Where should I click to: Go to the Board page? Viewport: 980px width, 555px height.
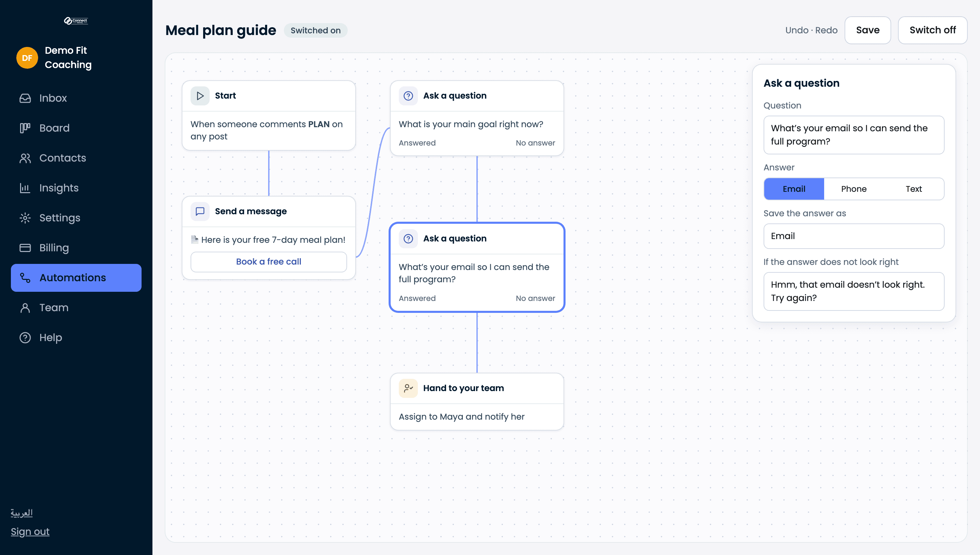click(x=76, y=128)
